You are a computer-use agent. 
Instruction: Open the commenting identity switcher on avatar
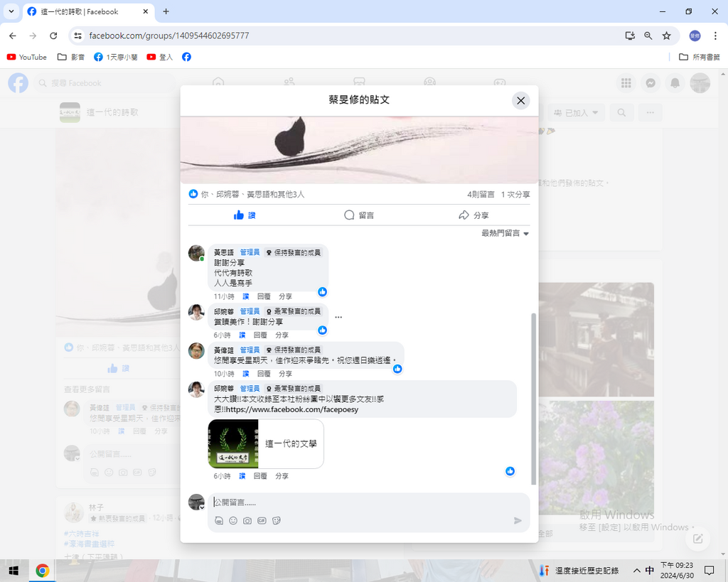click(x=197, y=502)
